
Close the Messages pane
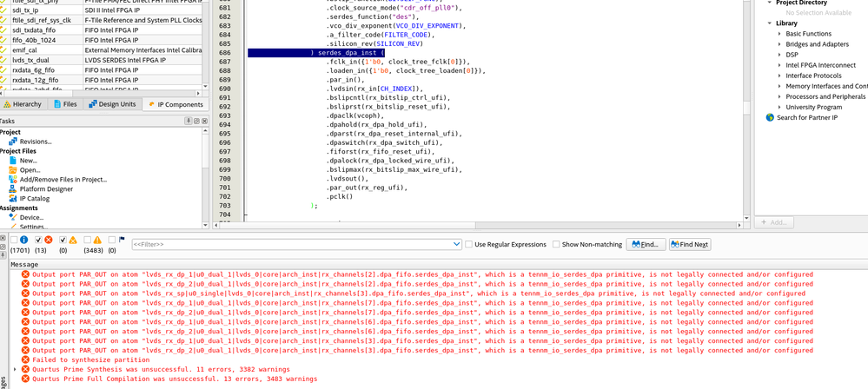(3, 237)
